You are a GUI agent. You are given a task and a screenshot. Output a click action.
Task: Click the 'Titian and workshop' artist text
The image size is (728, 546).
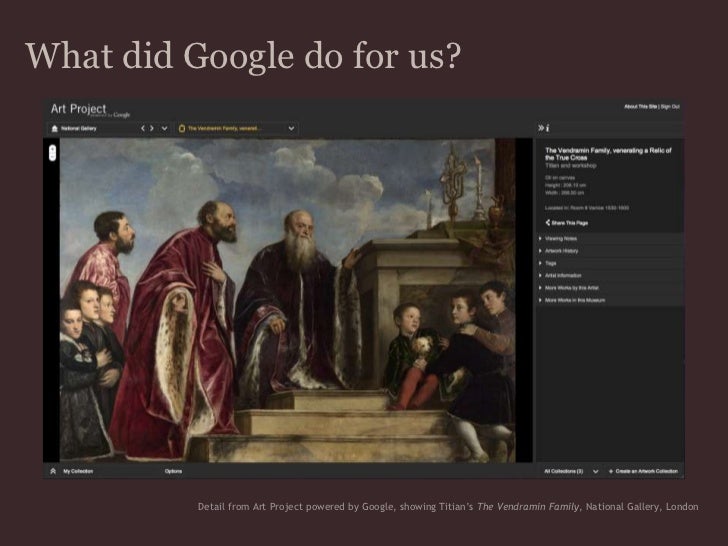(x=571, y=165)
